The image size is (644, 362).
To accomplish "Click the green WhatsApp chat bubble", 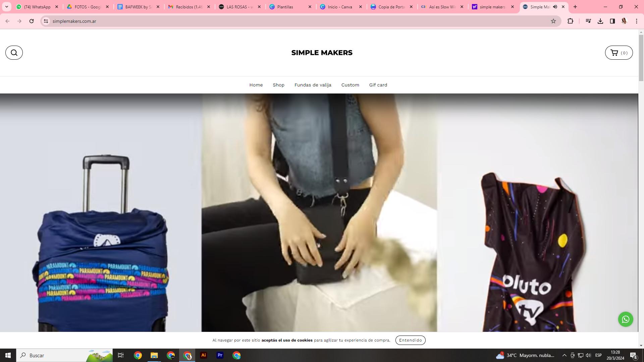I will click(x=625, y=319).
